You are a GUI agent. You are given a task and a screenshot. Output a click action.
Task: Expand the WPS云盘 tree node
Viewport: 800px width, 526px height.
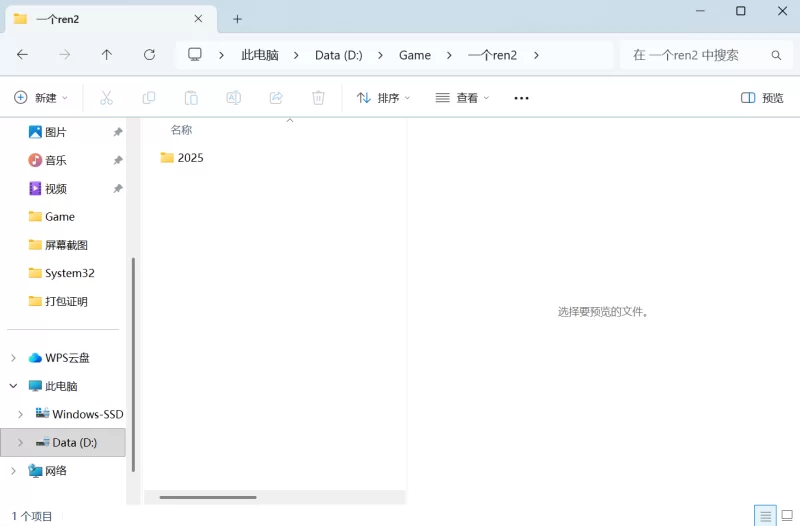13,358
